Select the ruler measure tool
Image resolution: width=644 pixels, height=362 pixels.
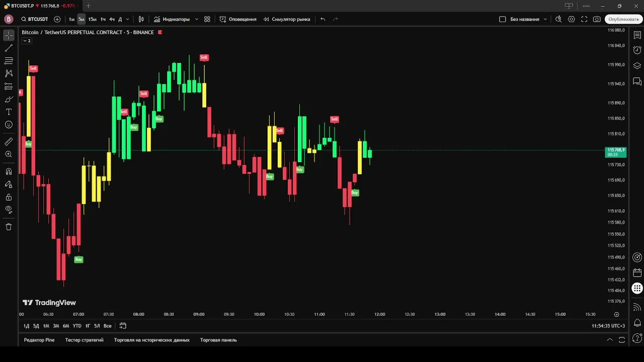point(9,142)
